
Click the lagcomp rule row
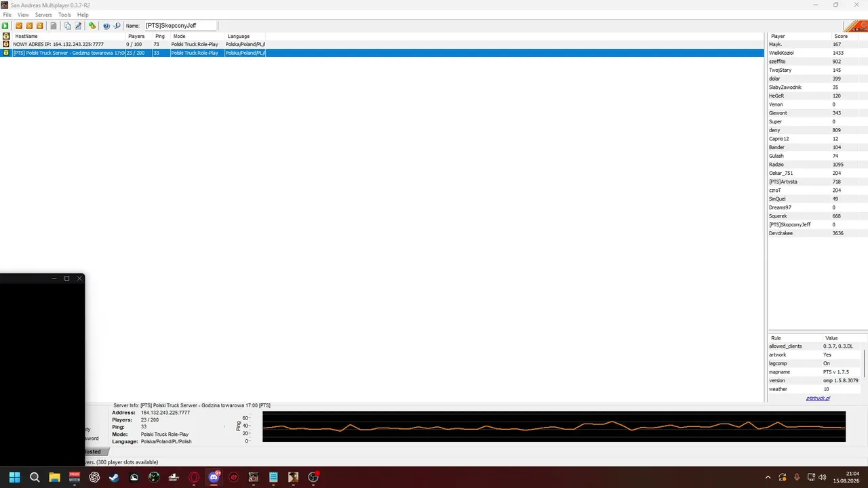pos(814,363)
